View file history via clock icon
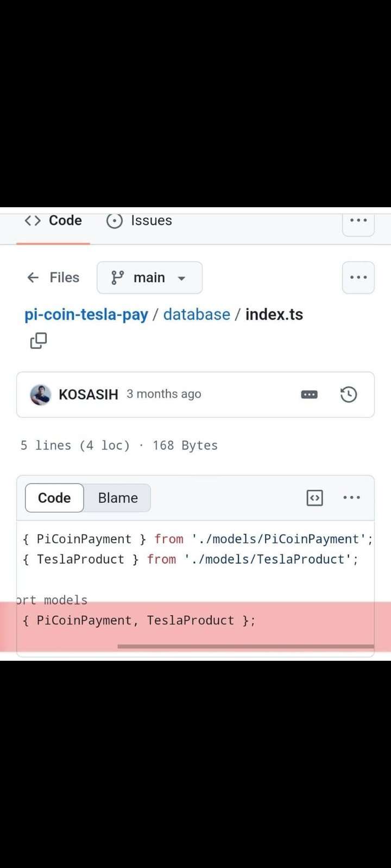391x868 pixels. coord(349,395)
